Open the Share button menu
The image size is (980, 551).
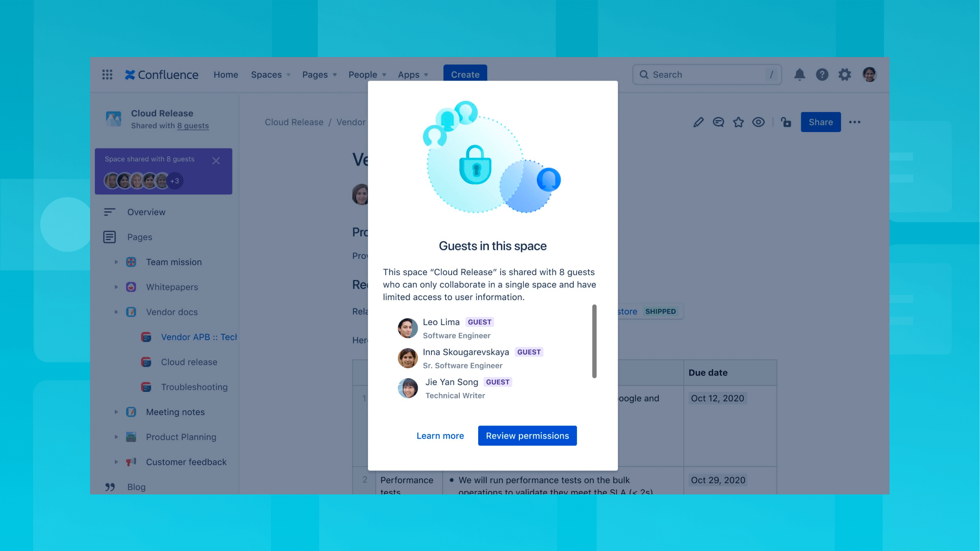820,122
